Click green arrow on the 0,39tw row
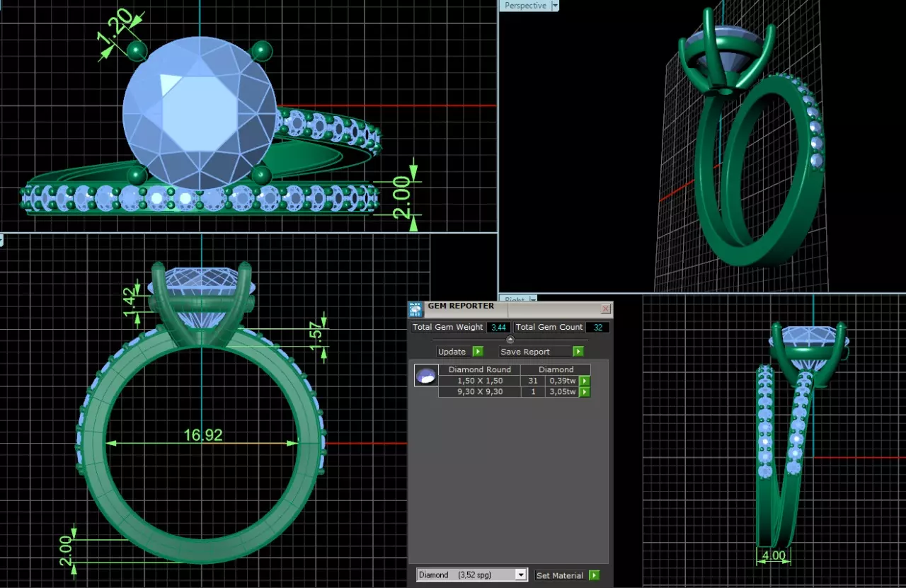Viewport: 906px width, 588px height. pos(585,381)
